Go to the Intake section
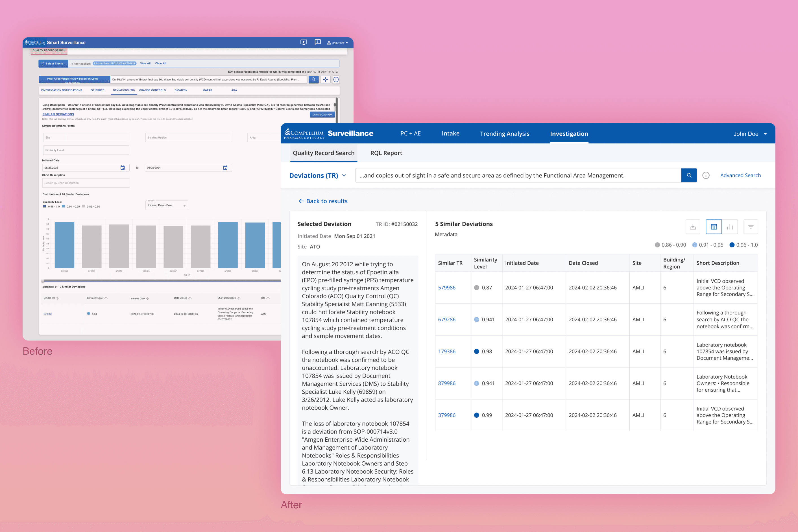The width and height of the screenshot is (798, 532). coord(451,134)
